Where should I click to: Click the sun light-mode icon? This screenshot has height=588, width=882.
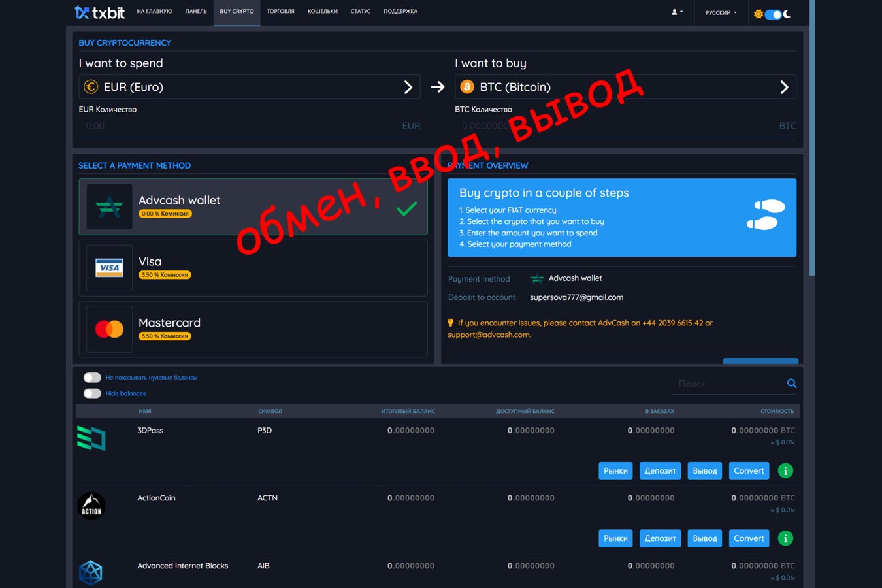(758, 14)
